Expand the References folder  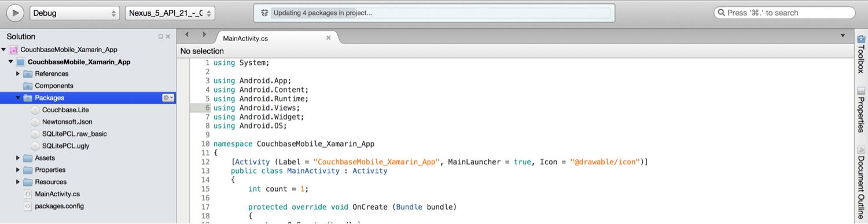click(18, 74)
